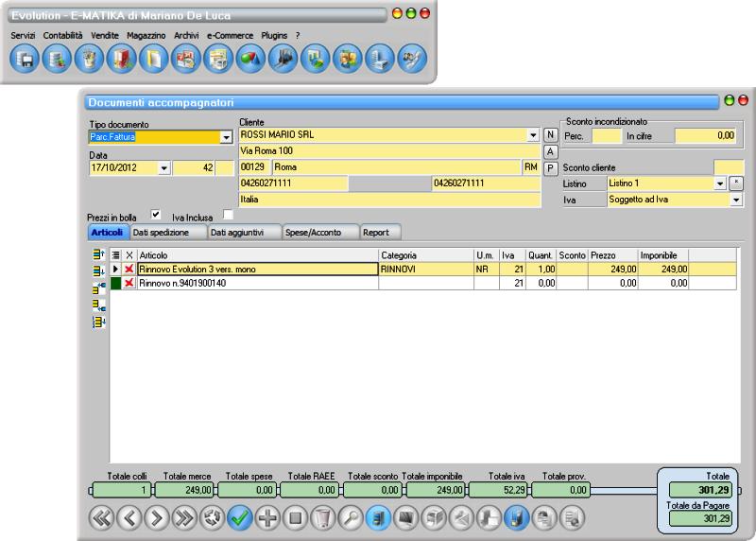
Task: Delete the Rinnovo n.9401900140 row red X
Action: point(129,283)
